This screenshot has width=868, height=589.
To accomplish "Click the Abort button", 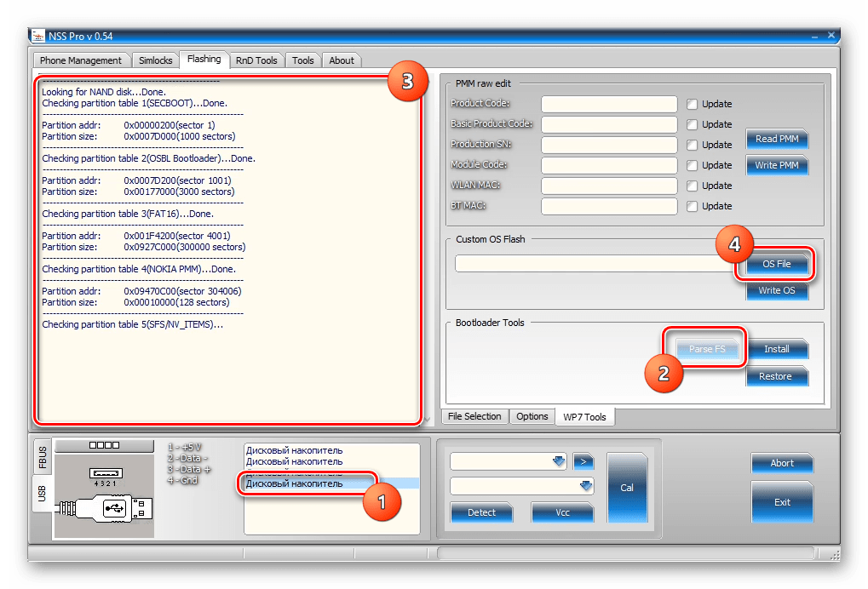I will click(782, 464).
